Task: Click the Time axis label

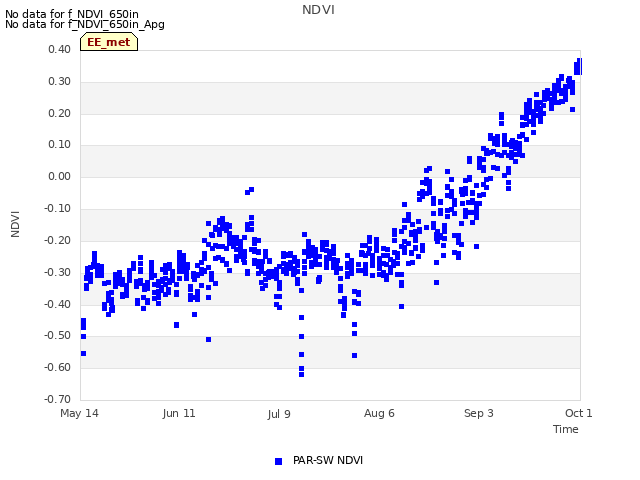Action: tap(565, 429)
